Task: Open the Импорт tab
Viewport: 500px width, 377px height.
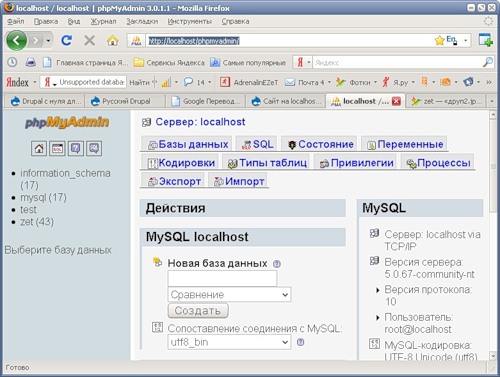Action: [239, 181]
